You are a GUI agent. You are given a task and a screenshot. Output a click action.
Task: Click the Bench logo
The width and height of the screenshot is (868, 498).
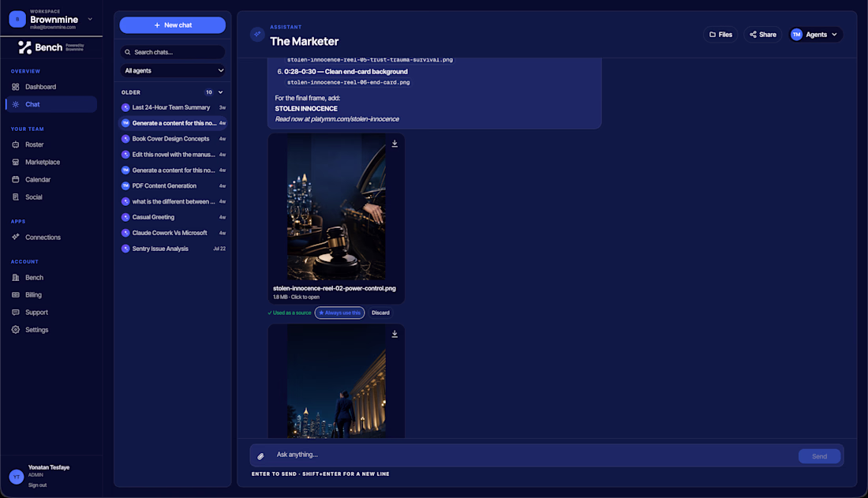[x=51, y=47]
